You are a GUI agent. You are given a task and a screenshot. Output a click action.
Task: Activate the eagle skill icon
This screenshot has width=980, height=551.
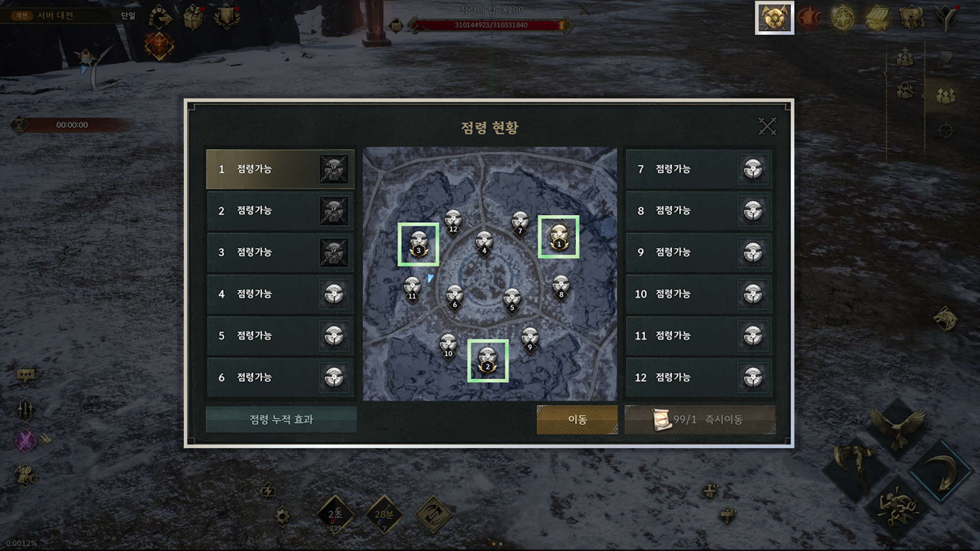(898, 427)
